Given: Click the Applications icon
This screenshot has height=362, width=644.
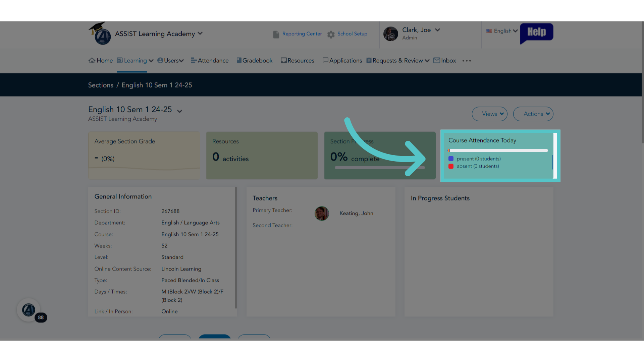Looking at the screenshot, I should pyautogui.click(x=325, y=60).
